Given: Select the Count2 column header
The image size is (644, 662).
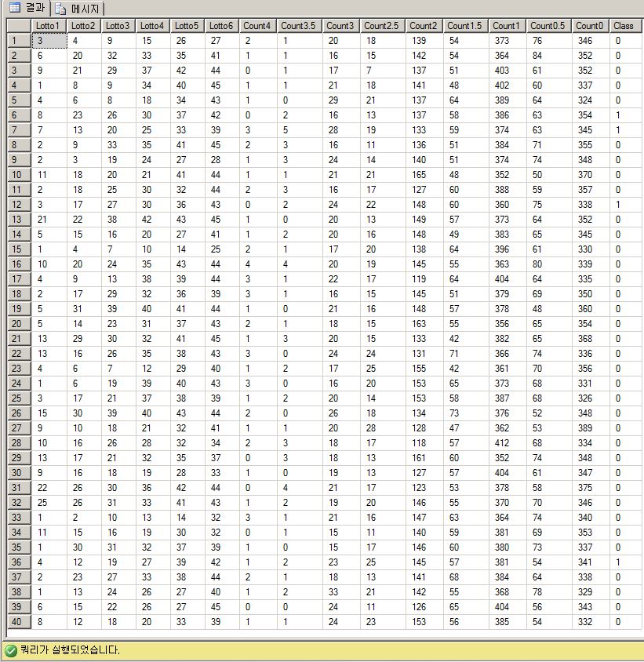Looking at the screenshot, I should [424, 26].
